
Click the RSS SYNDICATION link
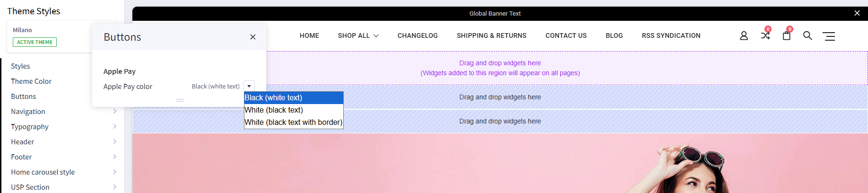tap(671, 36)
